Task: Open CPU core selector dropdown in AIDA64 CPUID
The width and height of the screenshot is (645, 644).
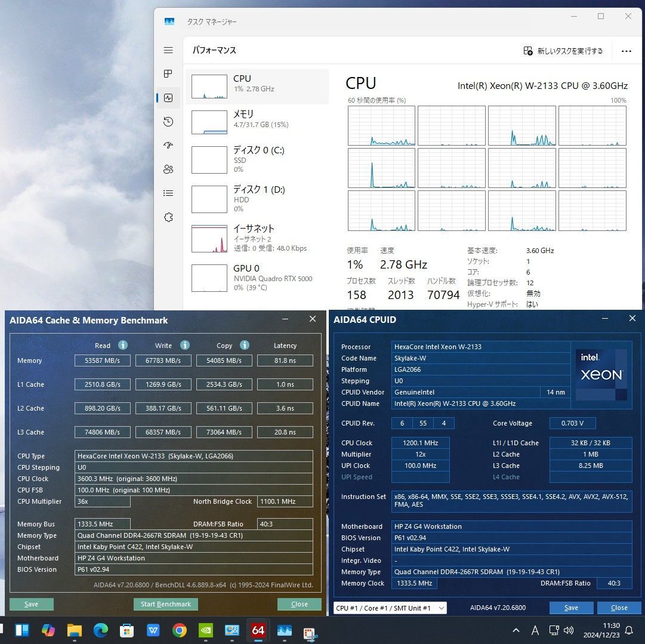Action: click(390, 608)
